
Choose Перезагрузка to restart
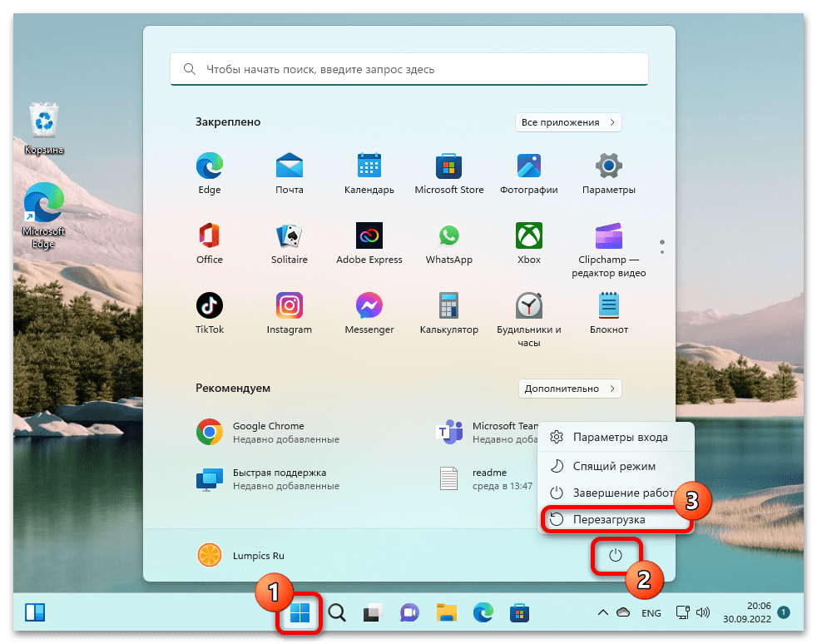(x=616, y=519)
